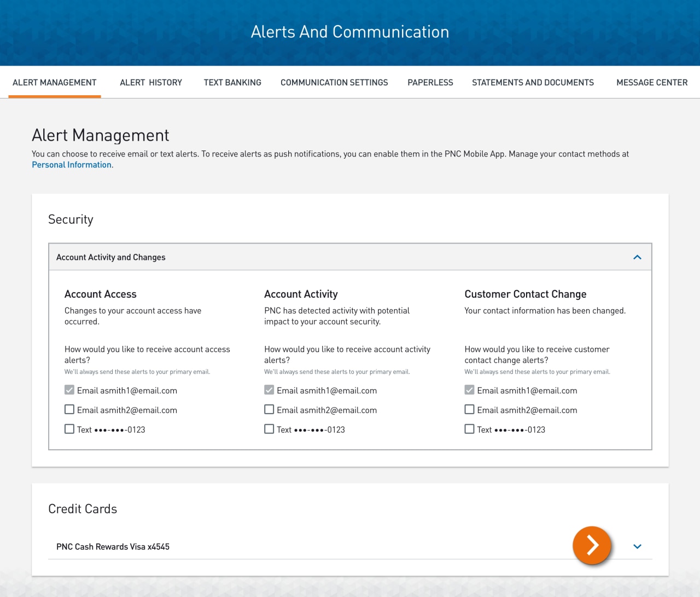Open Statements and Documents
The width and height of the screenshot is (700, 597).
[533, 82]
